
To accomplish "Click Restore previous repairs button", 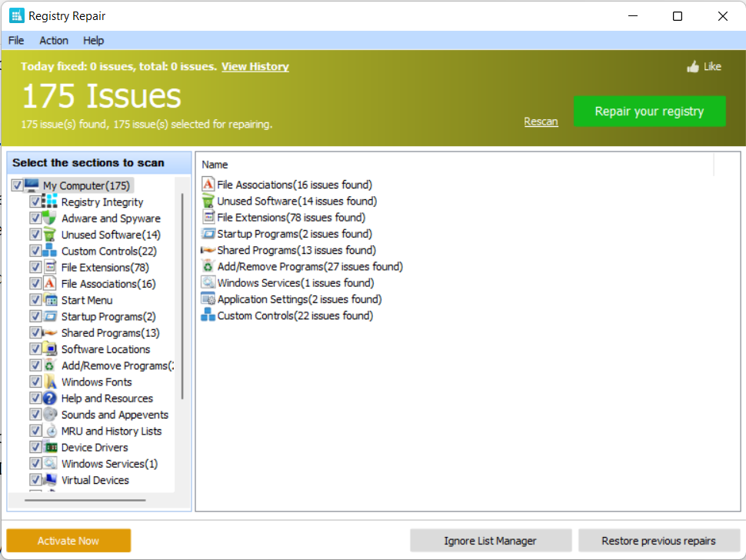I will pyautogui.click(x=658, y=541).
